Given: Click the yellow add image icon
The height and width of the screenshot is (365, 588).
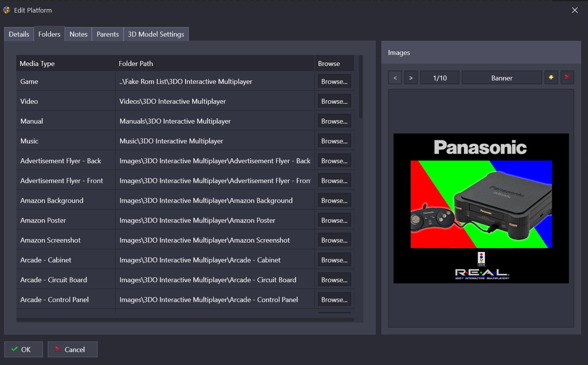Looking at the screenshot, I should (x=551, y=77).
